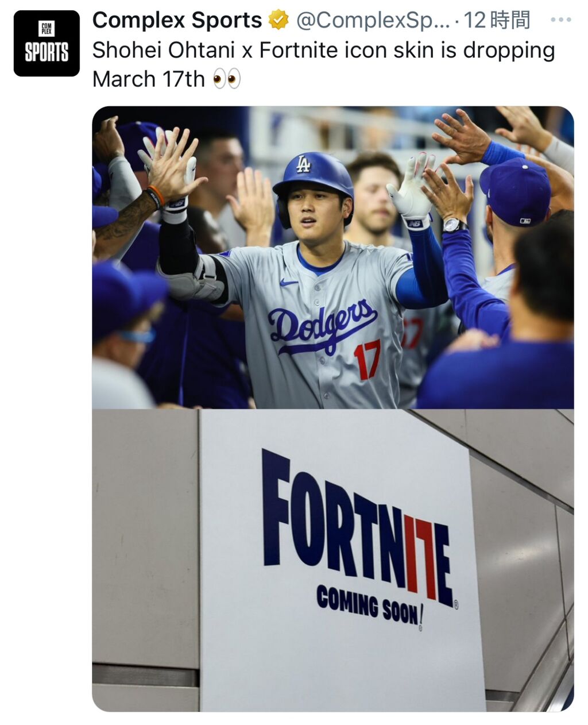Open the Complex Sports profile avatar

47,44
